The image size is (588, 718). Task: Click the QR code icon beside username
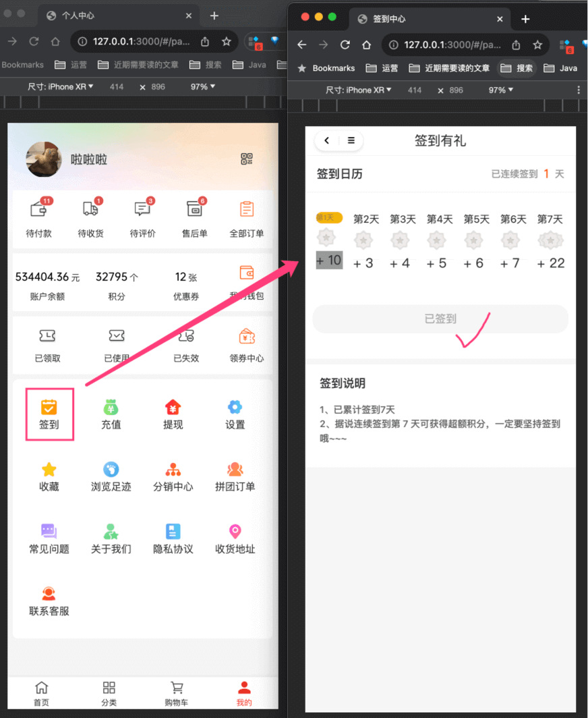247,159
